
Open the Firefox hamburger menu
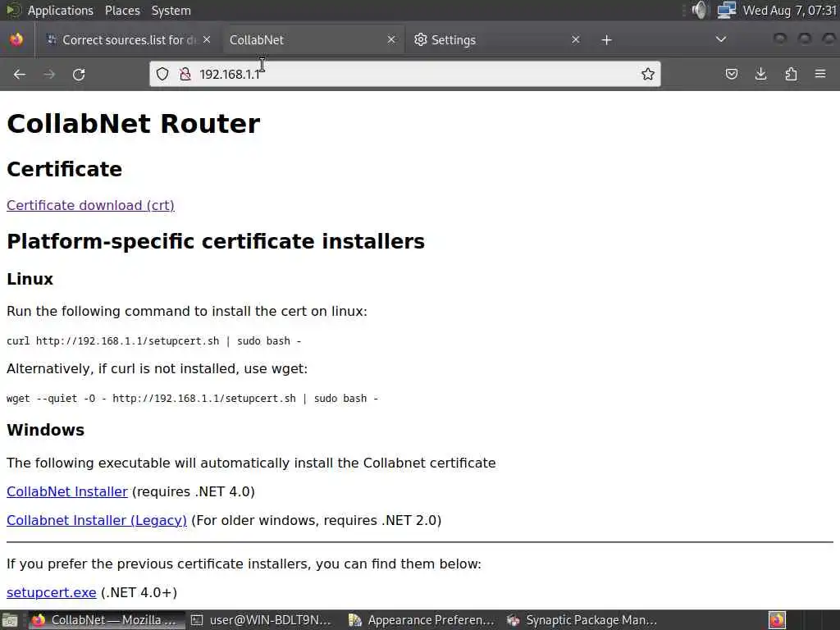tap(820, 74)
